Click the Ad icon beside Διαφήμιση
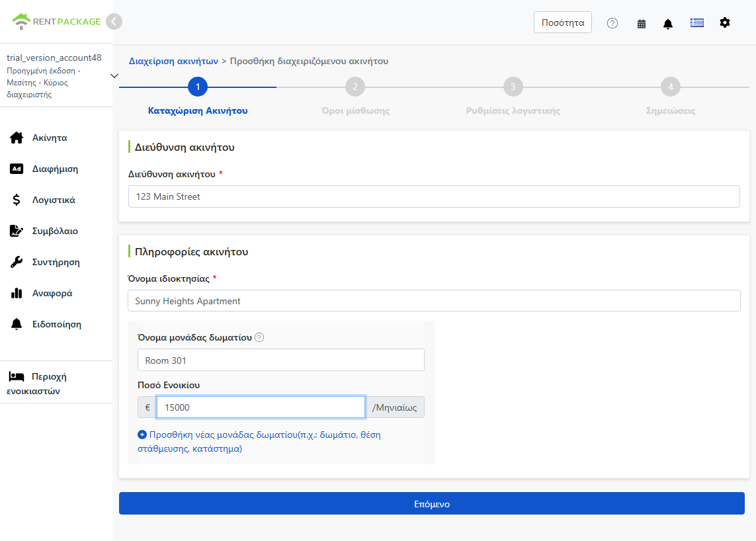 coord(17,169)
